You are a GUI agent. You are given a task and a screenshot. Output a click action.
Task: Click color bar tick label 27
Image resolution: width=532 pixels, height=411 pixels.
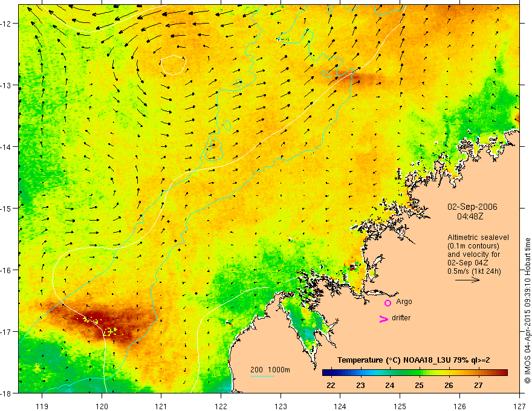478,386
